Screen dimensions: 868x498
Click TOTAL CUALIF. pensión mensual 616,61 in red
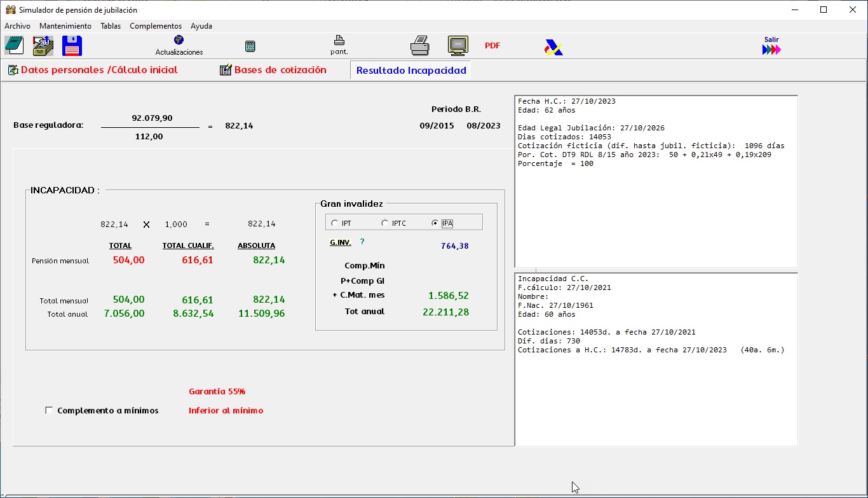tap(197, 259)
